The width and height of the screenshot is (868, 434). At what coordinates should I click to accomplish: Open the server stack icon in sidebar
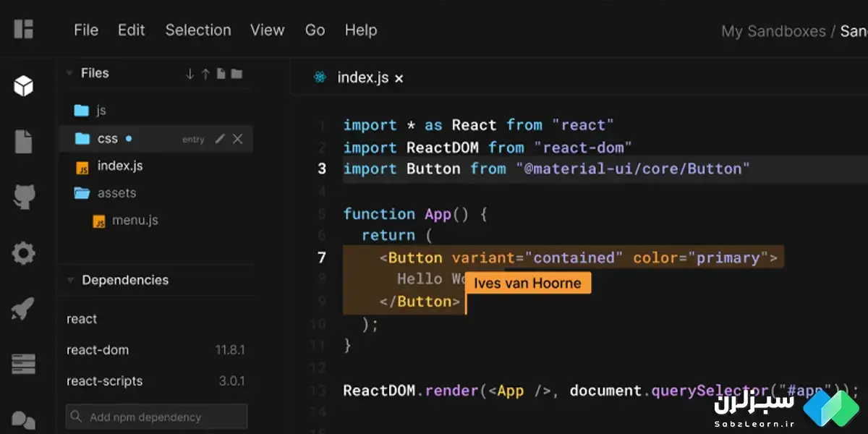pyautogui.click(x=24, y=364)
